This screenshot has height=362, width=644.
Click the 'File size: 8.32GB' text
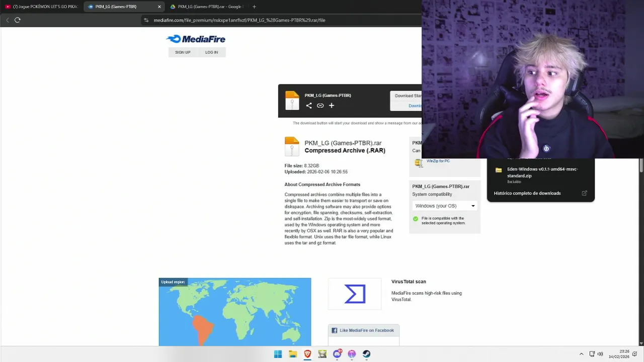pyautogui.click(x=302, y=165)
